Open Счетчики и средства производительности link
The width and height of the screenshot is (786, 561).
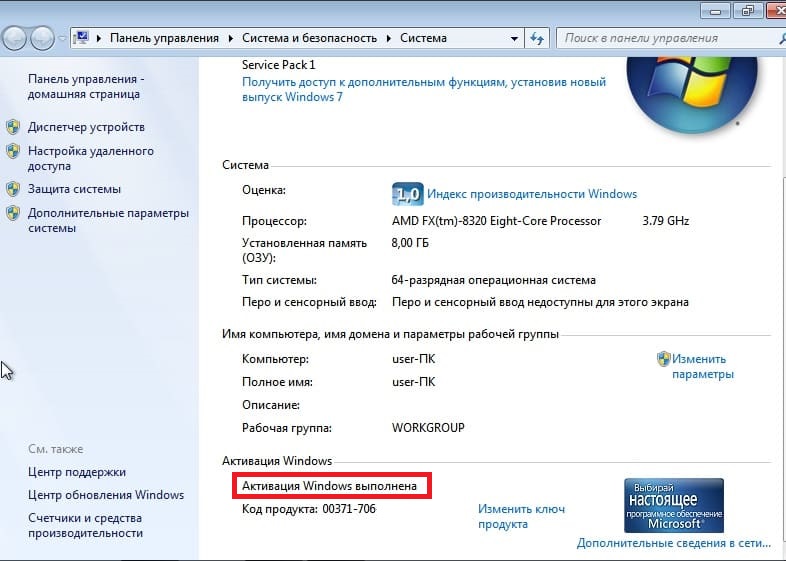[85, 525]
